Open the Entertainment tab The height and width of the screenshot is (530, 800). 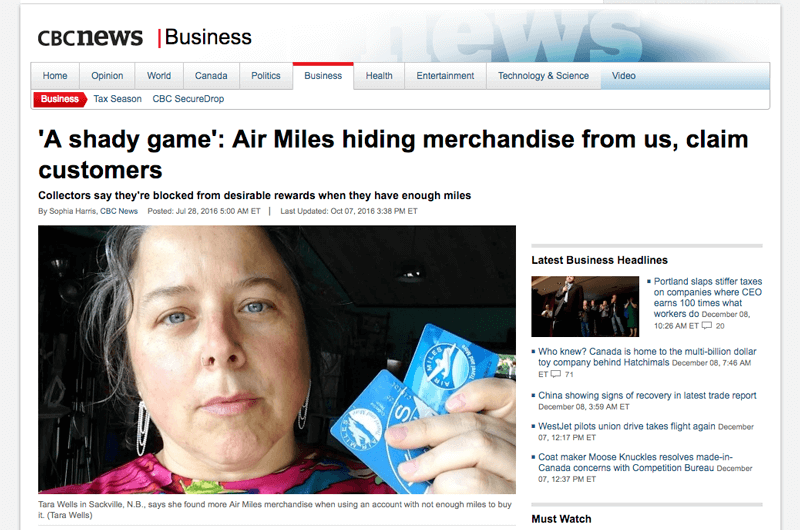coord(445,75)
